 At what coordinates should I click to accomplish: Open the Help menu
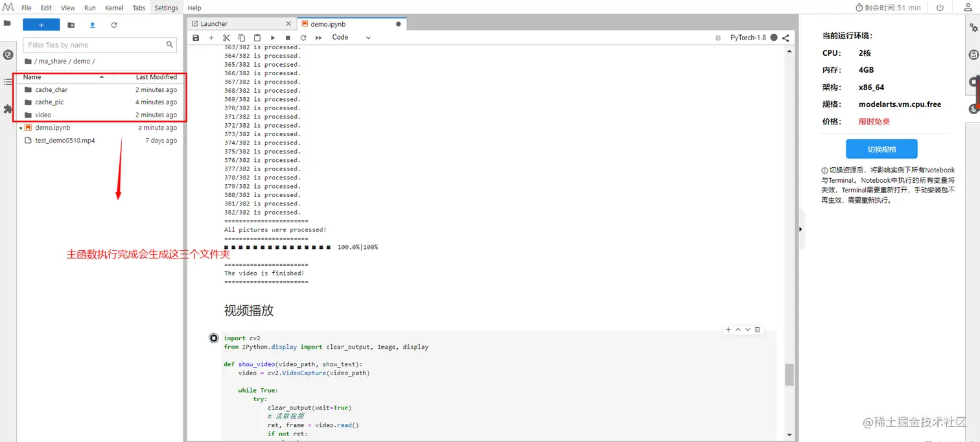[x=194, y=8]
